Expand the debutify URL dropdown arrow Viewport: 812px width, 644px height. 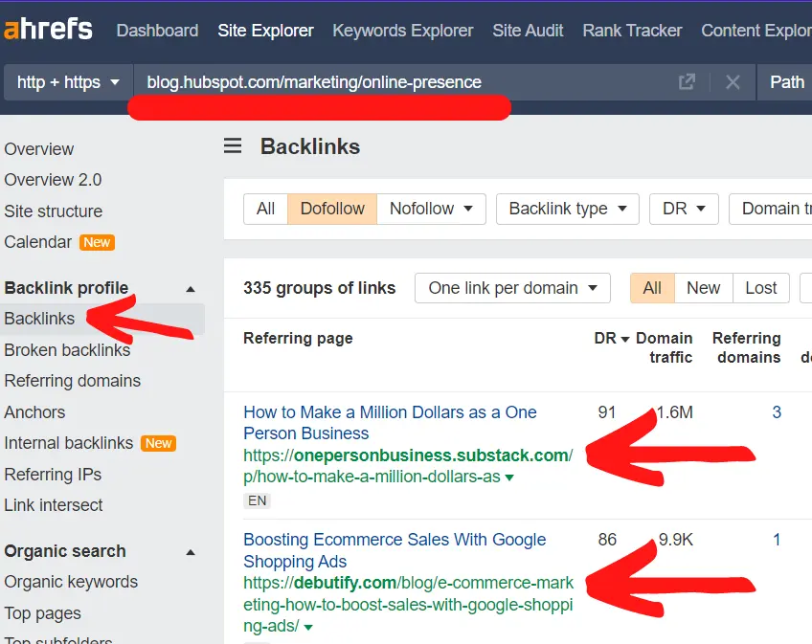click(308, 627)
